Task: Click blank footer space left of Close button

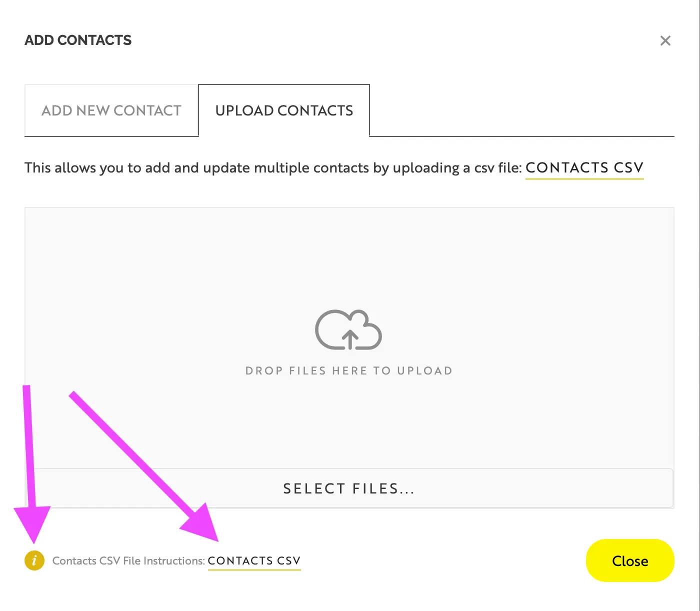Action: click(x=440, y=560)
